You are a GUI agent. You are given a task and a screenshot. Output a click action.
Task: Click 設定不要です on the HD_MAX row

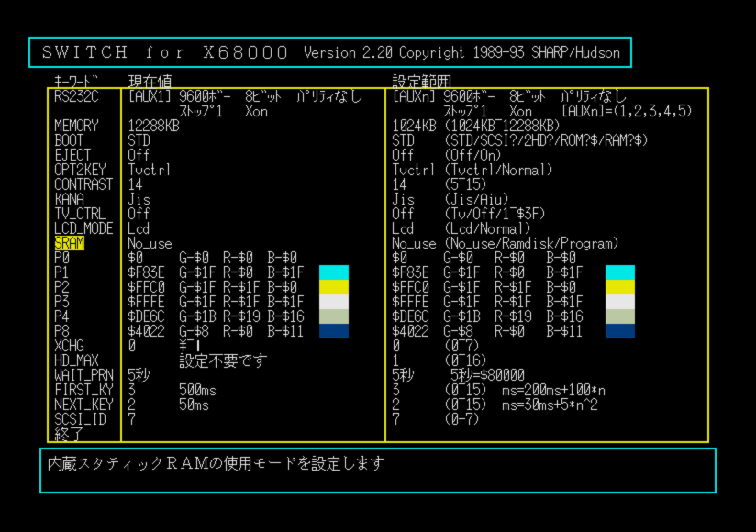click(x=223, y=360)
